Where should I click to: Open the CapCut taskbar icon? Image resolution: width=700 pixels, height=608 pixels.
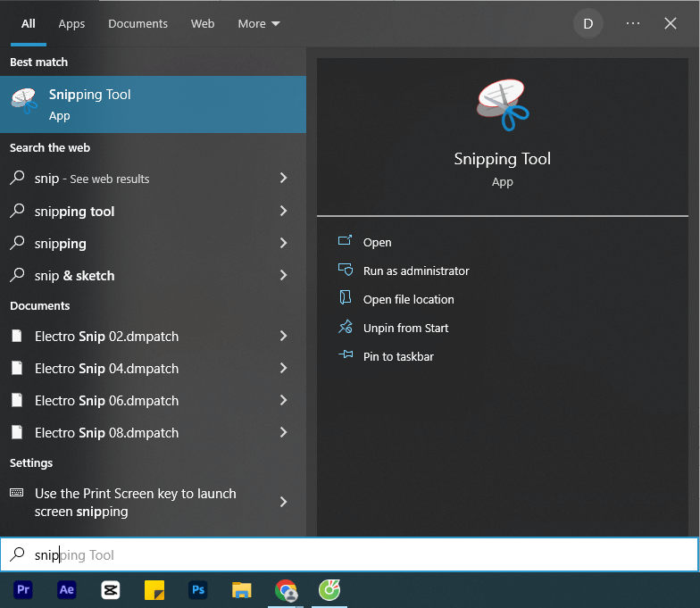click(111, 589)
